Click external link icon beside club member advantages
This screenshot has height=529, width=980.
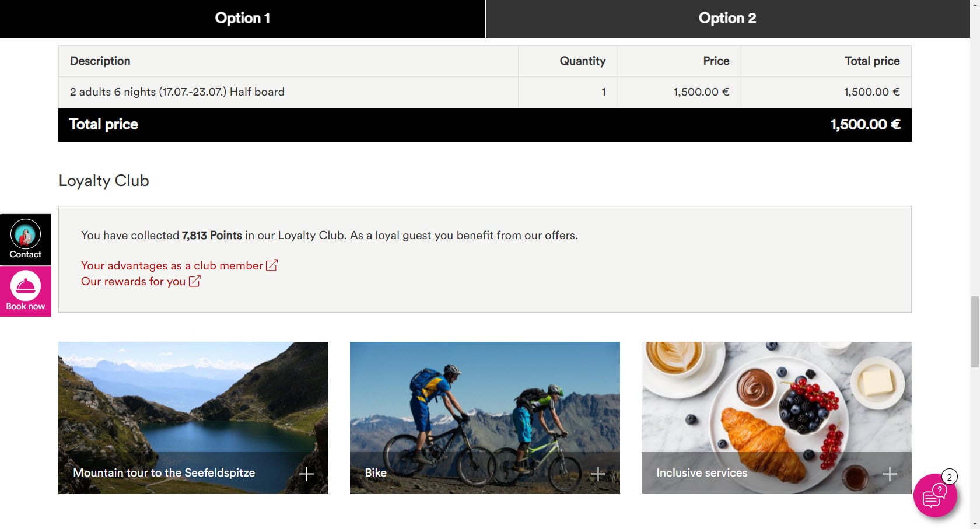[x=272, y=265]
